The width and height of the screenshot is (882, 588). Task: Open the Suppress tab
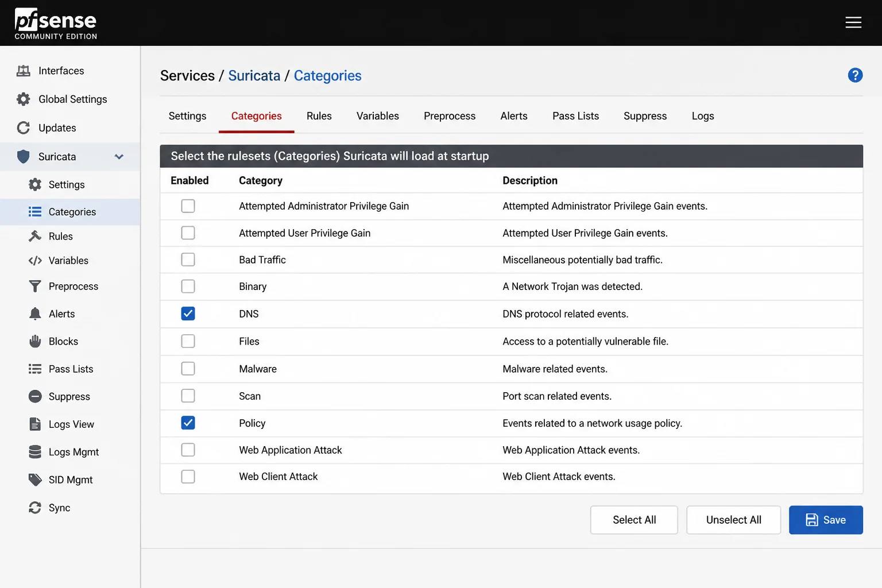645,116
